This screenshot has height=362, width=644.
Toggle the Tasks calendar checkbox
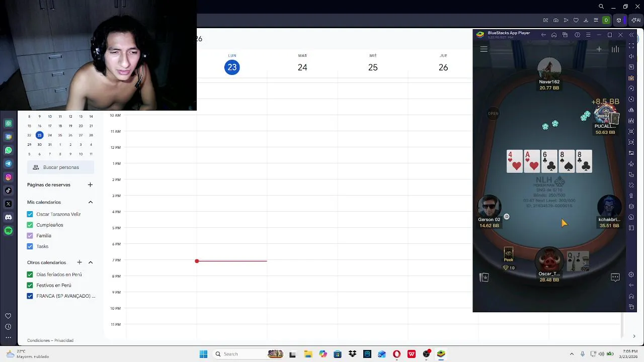[30, 246]
